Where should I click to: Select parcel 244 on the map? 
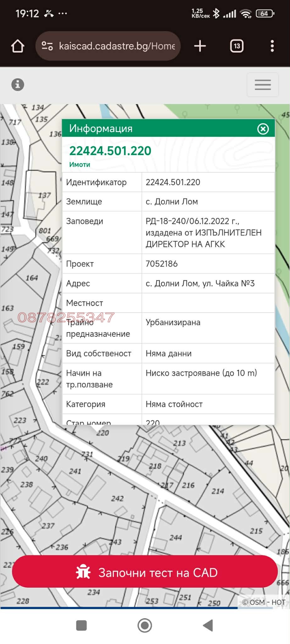[175, 538]
